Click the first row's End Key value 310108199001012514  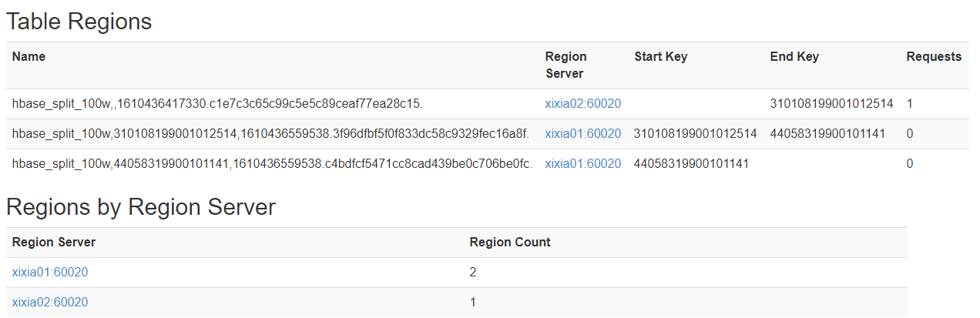[831, 103]
